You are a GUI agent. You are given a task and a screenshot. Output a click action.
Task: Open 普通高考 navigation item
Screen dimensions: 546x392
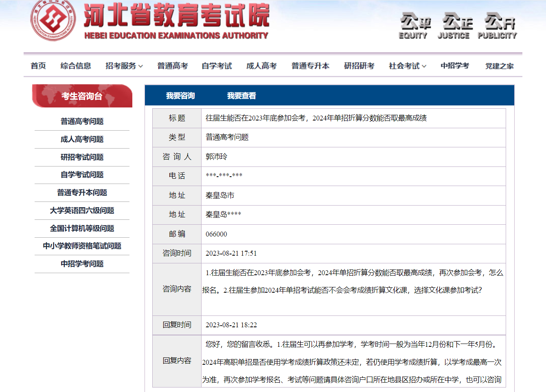[173, 66]
